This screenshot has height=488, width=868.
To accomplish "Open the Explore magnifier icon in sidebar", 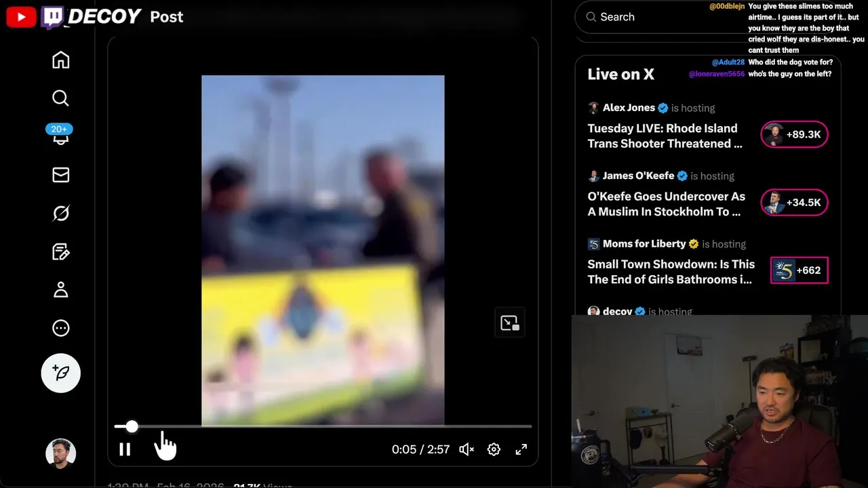I will (61, 98).
